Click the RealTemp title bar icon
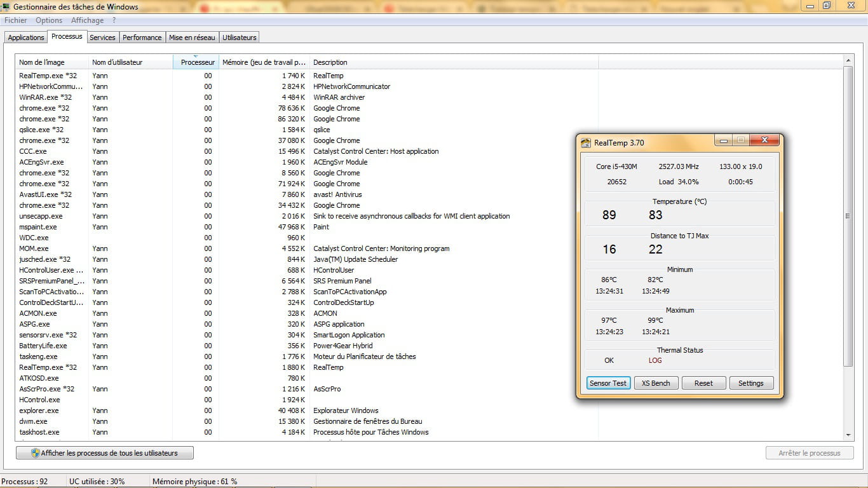 pos(586,143)
